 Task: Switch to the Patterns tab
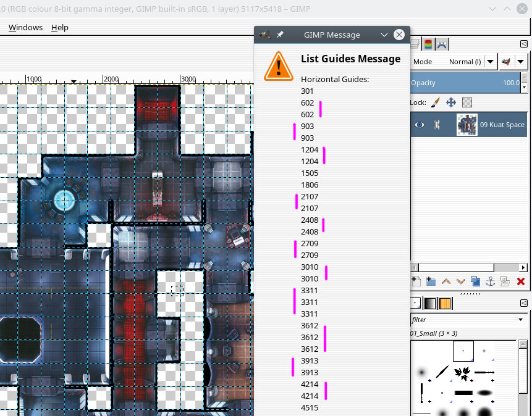point(445,303)
